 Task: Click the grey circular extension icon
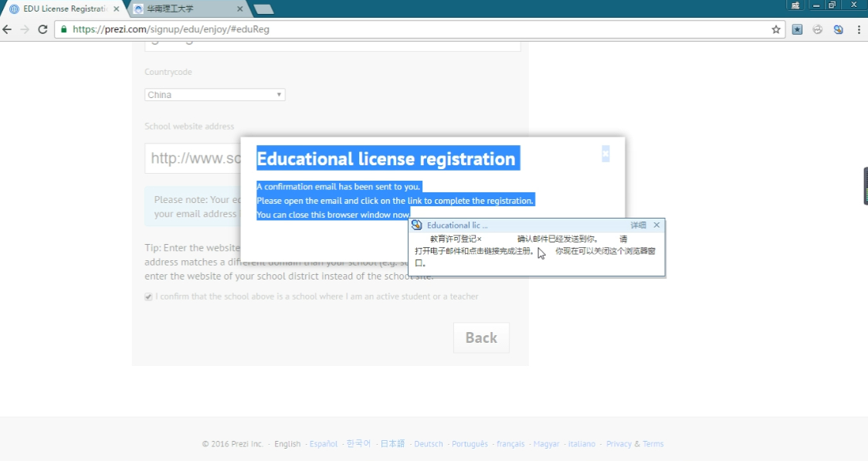point(818,29)
